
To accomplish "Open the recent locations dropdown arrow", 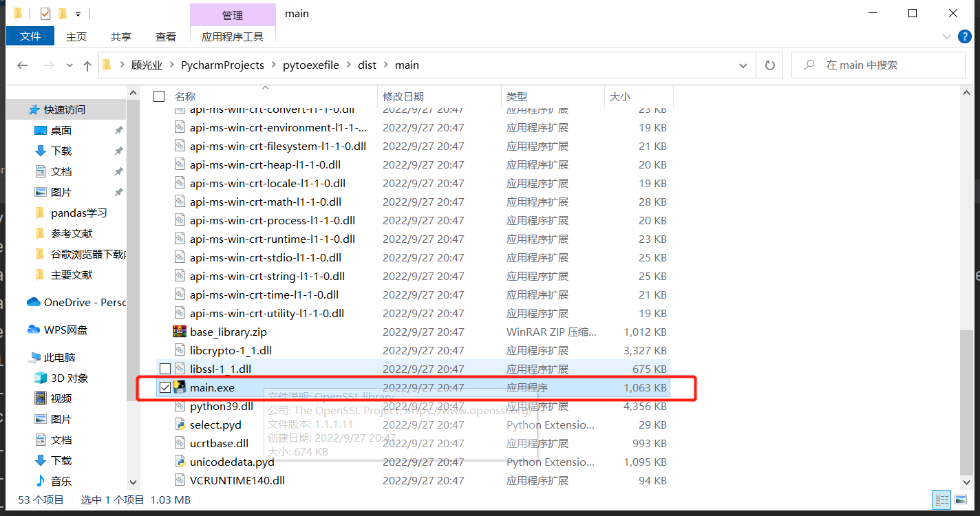I will [70, 65].
